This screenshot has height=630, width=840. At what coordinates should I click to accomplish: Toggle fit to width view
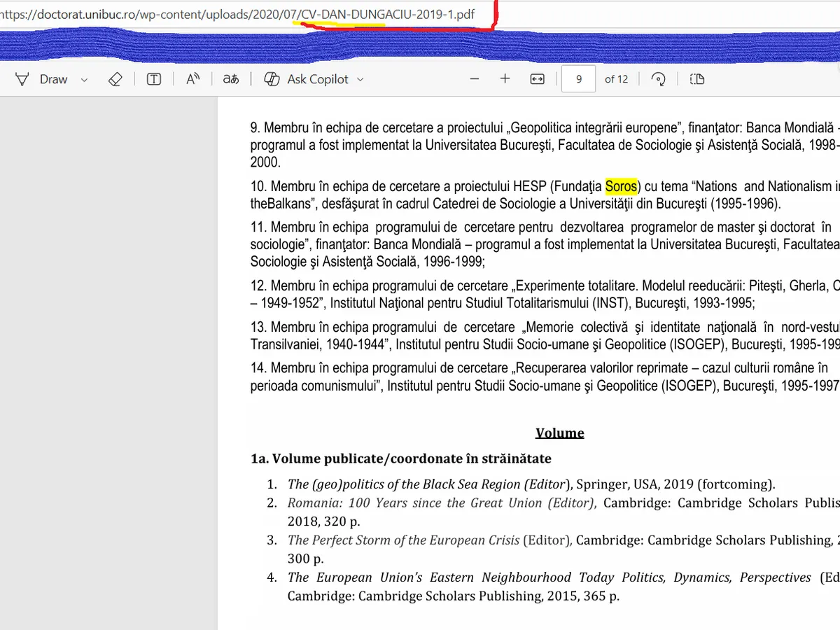(x=537, y=79)
